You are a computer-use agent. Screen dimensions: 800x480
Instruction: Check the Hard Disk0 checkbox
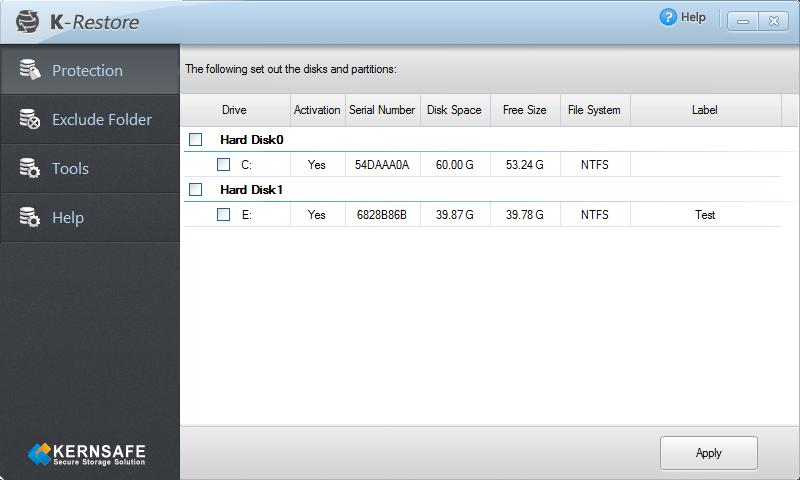[x=195, y=139]
